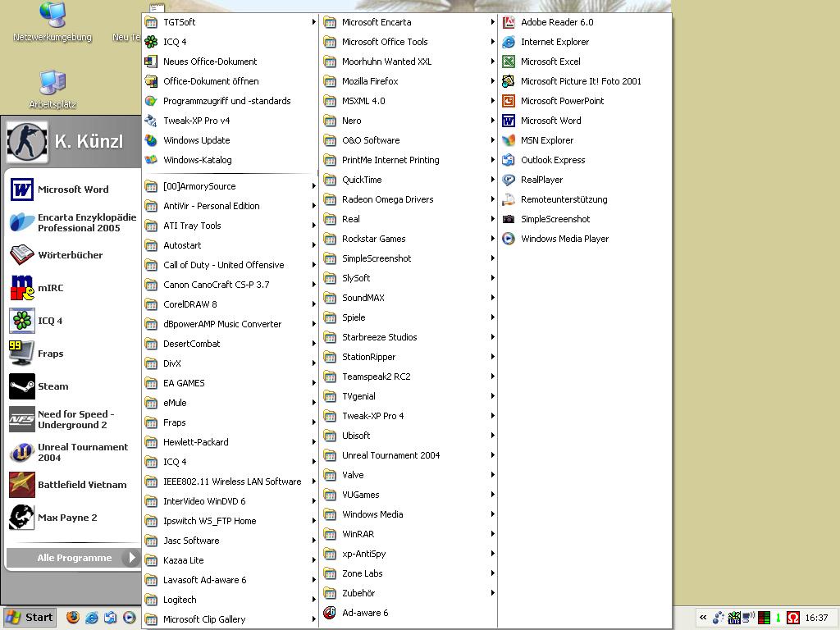Expand ATI Tray Tools folder

[231, 226]
